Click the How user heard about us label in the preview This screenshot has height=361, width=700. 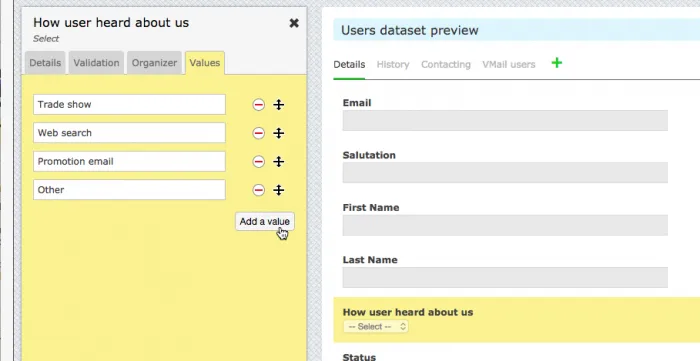point(408,312)
